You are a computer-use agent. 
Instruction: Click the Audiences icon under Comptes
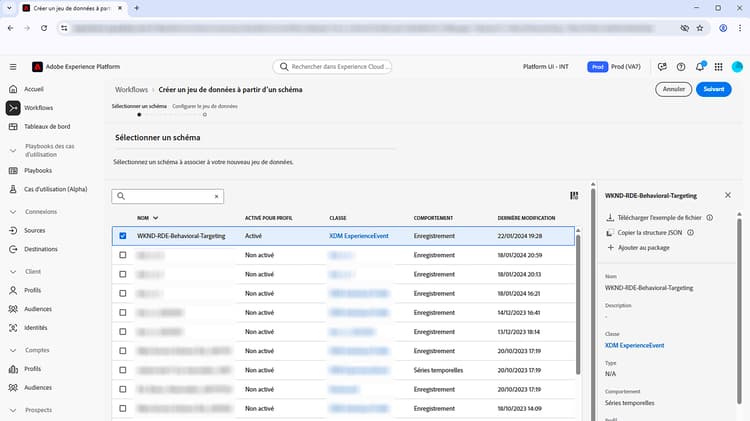click(13, 388)
